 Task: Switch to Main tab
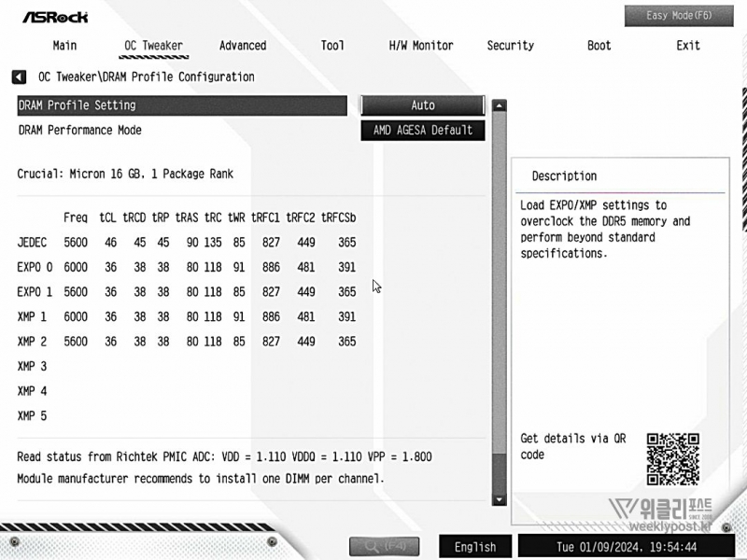[64, 46]
